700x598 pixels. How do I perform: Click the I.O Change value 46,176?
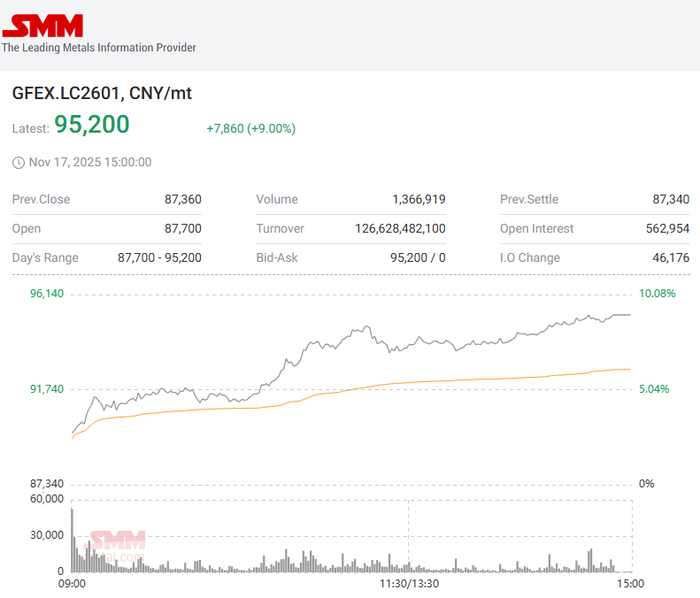click(671, 258)
